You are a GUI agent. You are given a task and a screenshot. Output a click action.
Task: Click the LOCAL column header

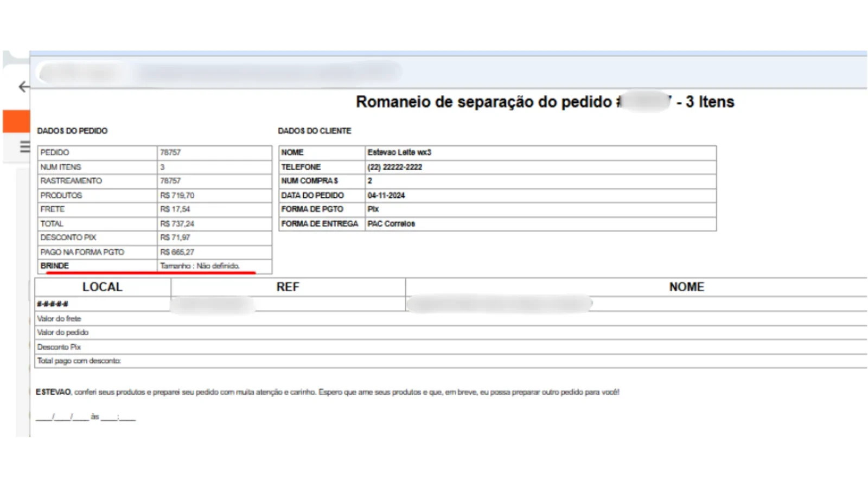(103, 287)
